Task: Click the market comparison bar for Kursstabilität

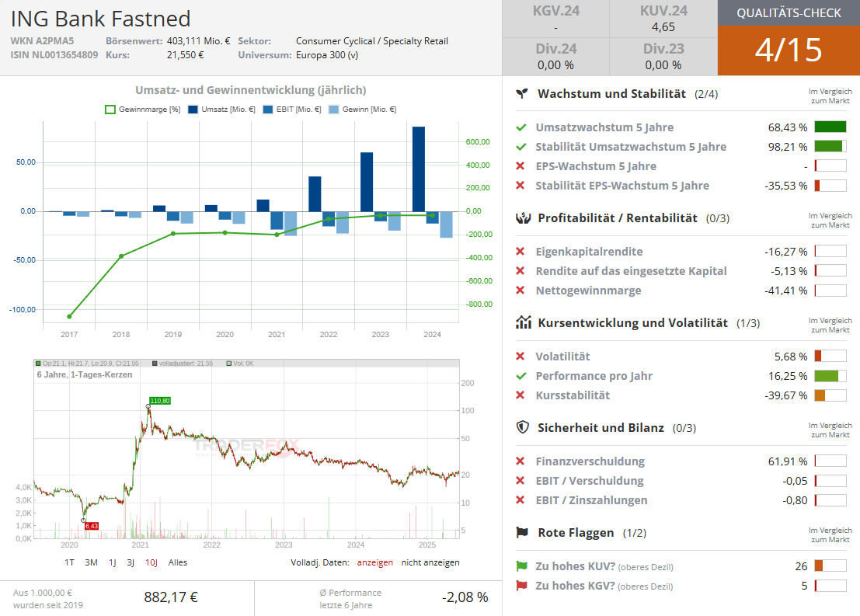Action: tap(830, 395)
